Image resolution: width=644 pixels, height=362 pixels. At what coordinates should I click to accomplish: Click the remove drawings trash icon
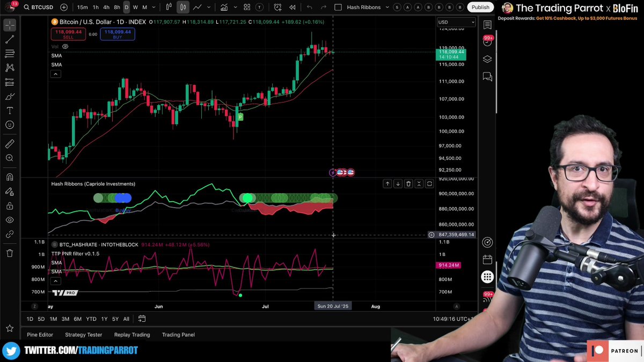pos(10,253)
